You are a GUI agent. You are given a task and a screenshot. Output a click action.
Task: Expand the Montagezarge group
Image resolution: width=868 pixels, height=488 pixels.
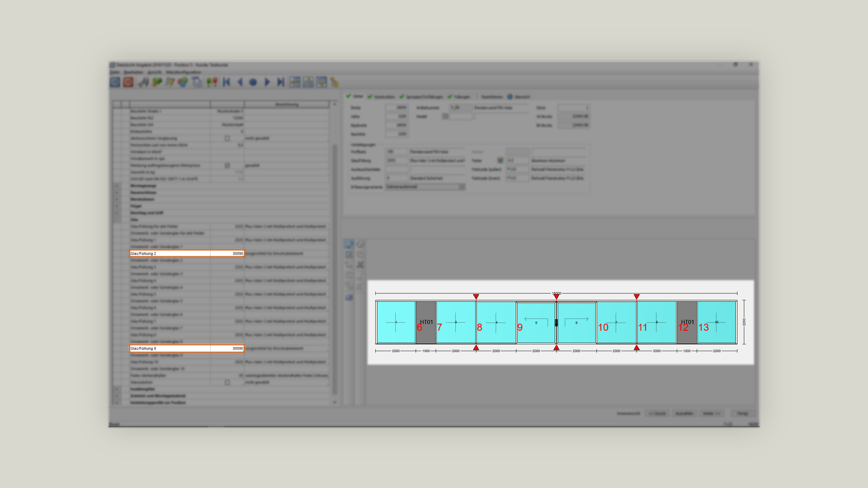(117, 186)
